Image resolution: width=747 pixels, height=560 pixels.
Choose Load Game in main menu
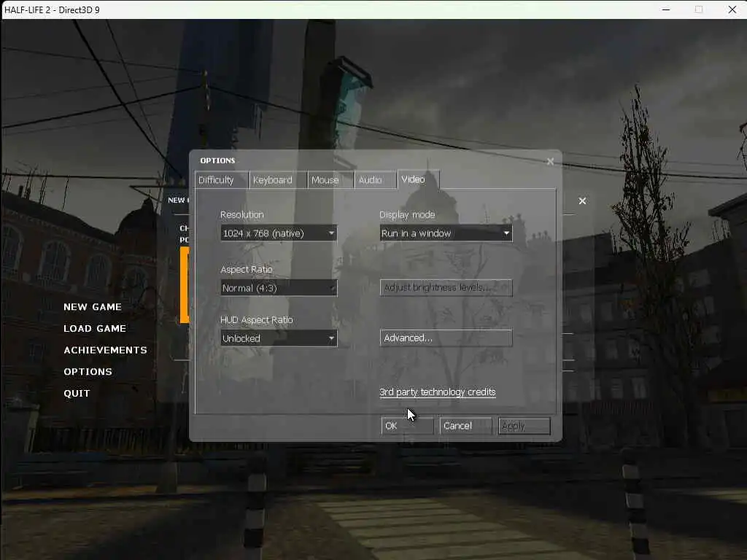[95, 329]
